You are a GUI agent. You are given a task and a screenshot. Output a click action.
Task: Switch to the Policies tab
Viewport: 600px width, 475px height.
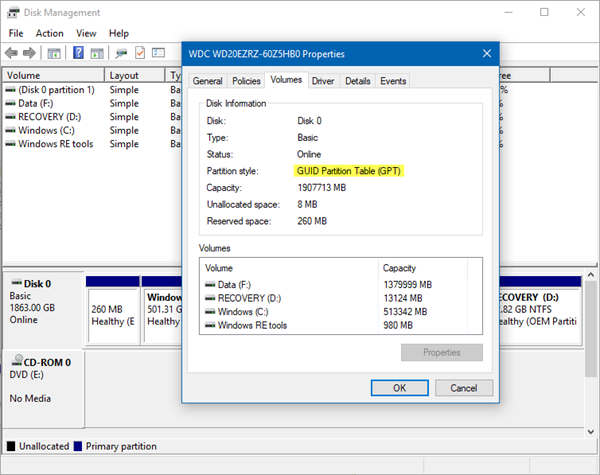tap(246, 81)
